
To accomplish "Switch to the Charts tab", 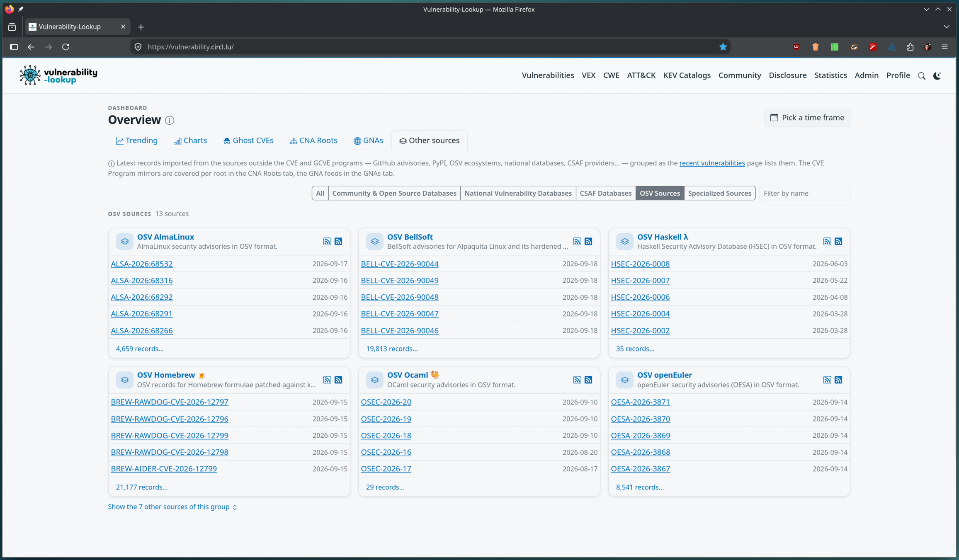I will [x=190, y=141].
